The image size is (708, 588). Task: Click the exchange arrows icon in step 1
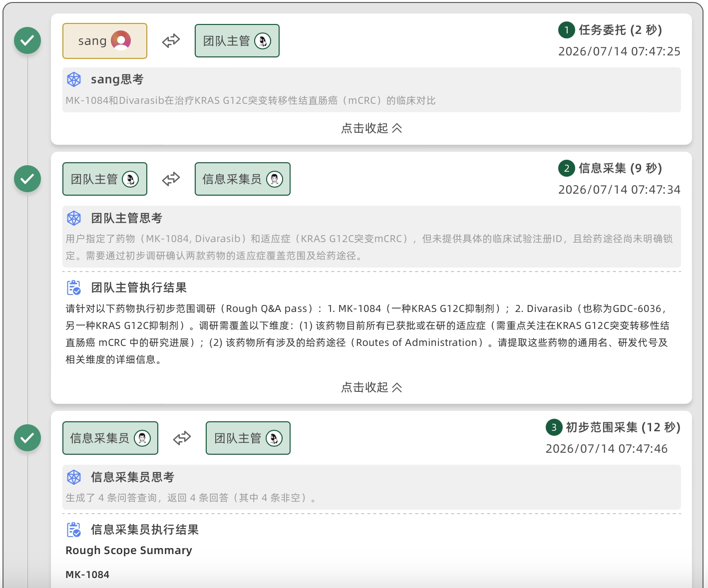click(171, 41)
